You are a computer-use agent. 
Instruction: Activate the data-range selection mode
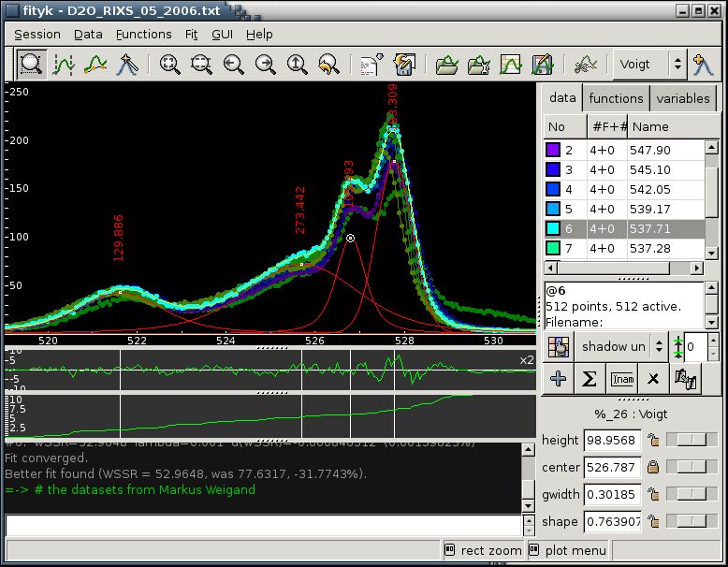(64, 65)
